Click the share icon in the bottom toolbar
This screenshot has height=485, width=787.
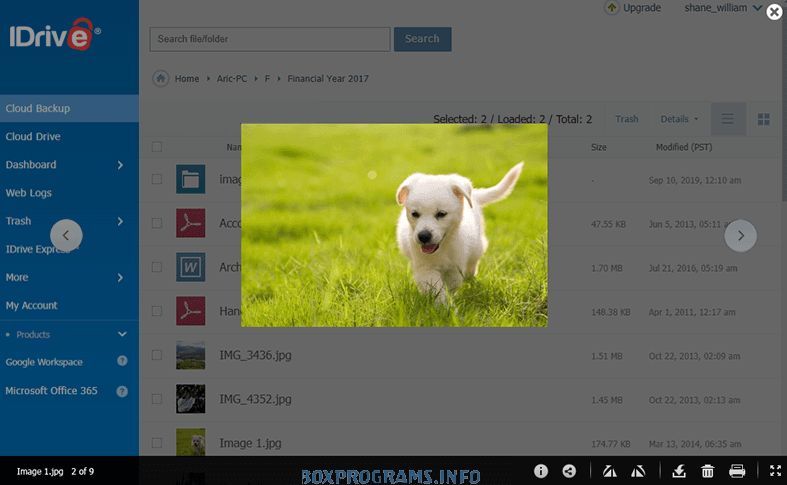tap(569, 471)
